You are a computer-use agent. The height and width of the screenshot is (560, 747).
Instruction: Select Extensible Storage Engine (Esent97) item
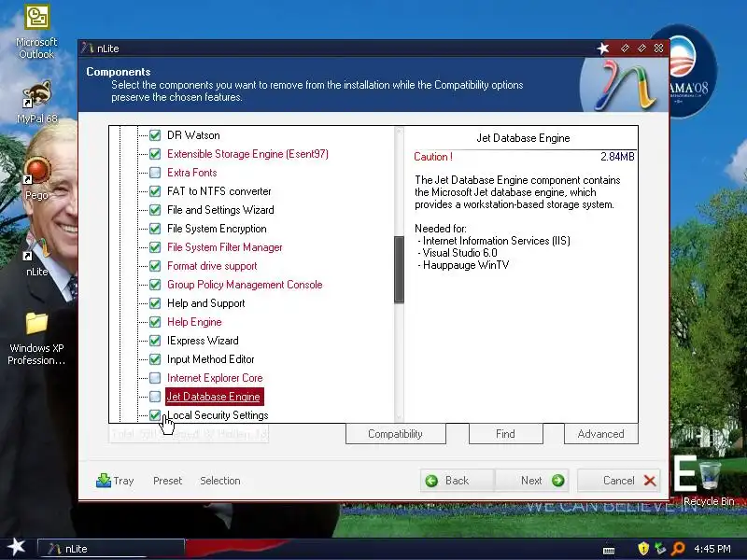pyautogui.click(x=247, y=154)
